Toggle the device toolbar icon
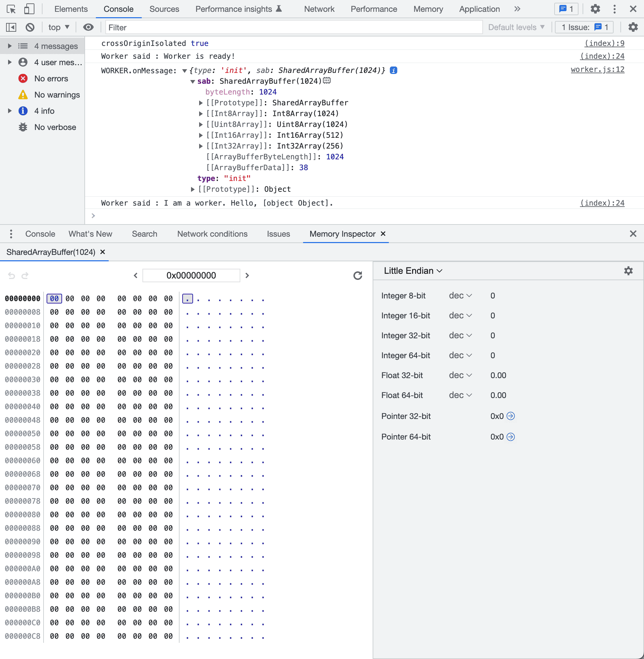 pyautogui.click(x=29, y=9)
